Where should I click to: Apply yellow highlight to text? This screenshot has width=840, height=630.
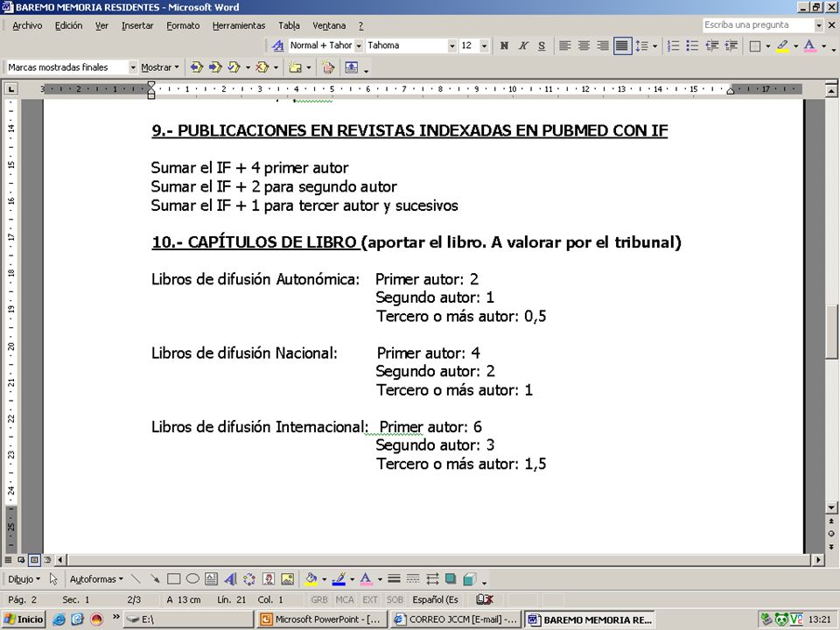[782, 46]
